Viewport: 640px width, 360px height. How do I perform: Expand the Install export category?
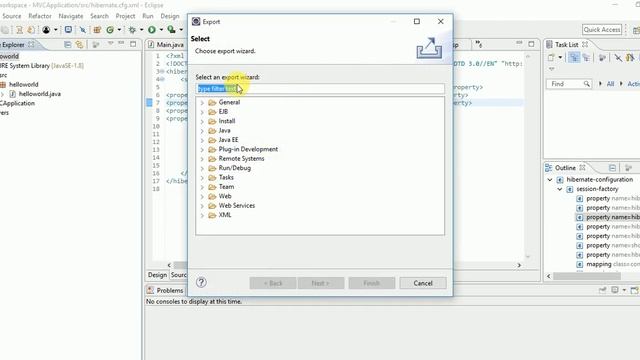tap(202, 122)
